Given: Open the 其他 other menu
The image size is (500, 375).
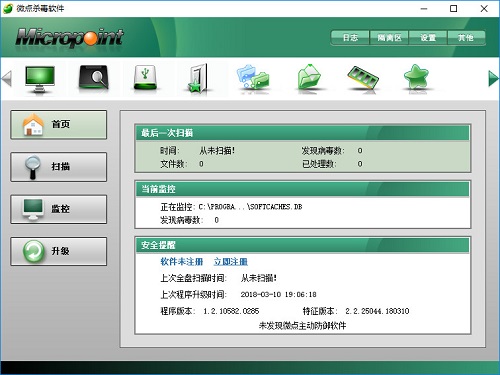Looking at the screenshot, I should (x=466, y=38).
